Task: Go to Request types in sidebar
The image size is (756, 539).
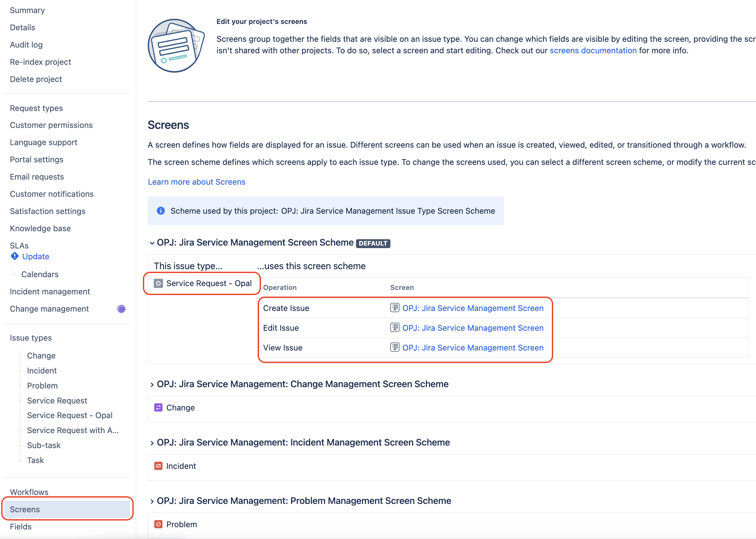Action: [36, 108]
